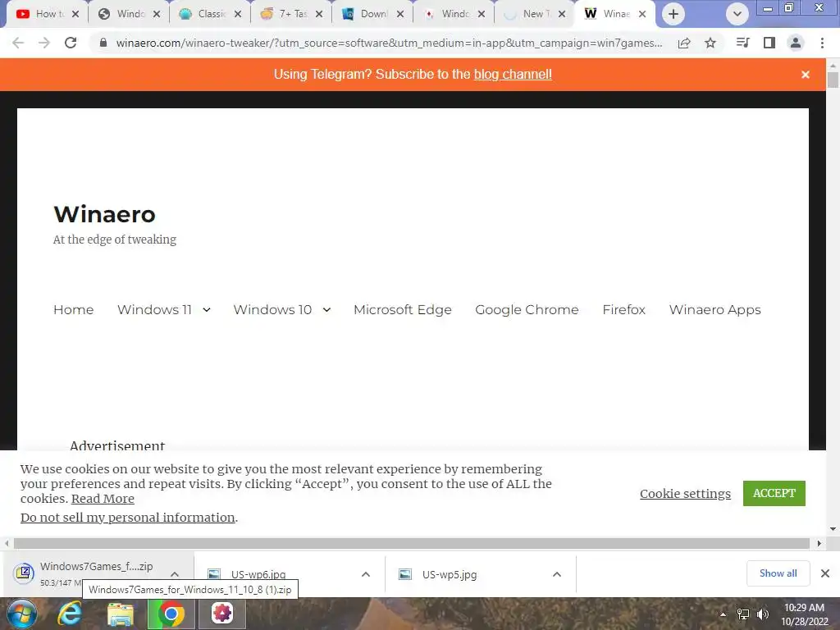
Task: Expand options for US-wp5.jpg download
Action: pyautogui.click(x=557, y=574)
